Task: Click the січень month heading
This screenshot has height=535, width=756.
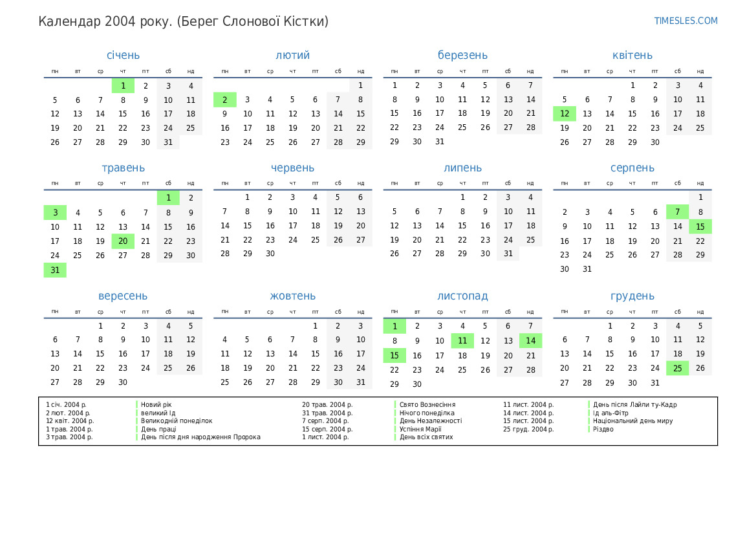Action: click(123, 56)
